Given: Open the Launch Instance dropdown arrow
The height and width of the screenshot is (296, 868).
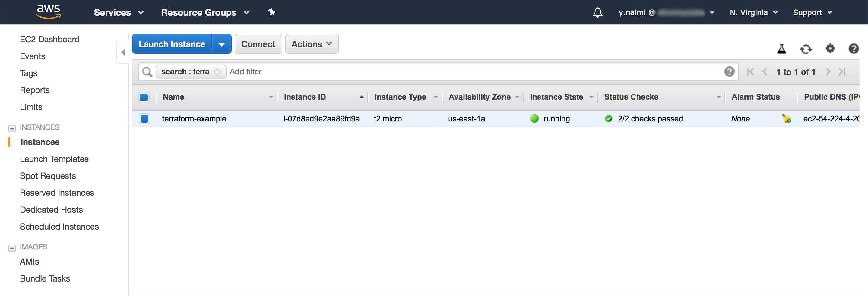Looking at the screenshot, I should pos(221,44).
